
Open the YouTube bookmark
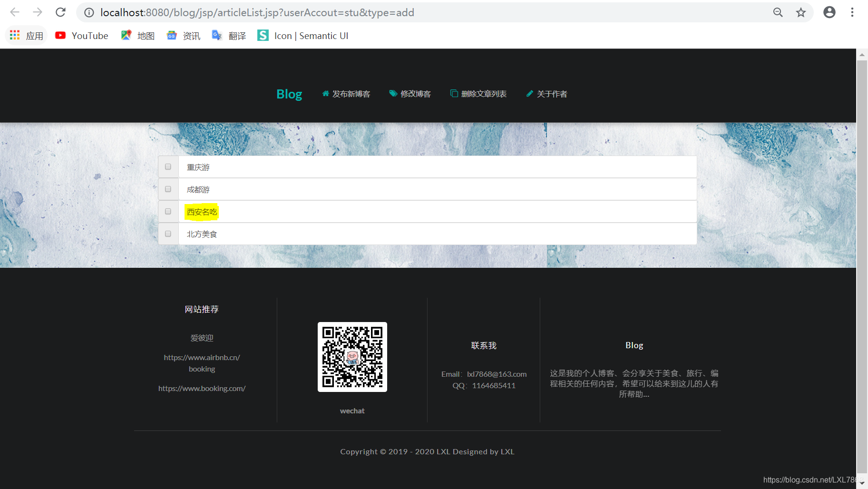(x=82, y=36)
